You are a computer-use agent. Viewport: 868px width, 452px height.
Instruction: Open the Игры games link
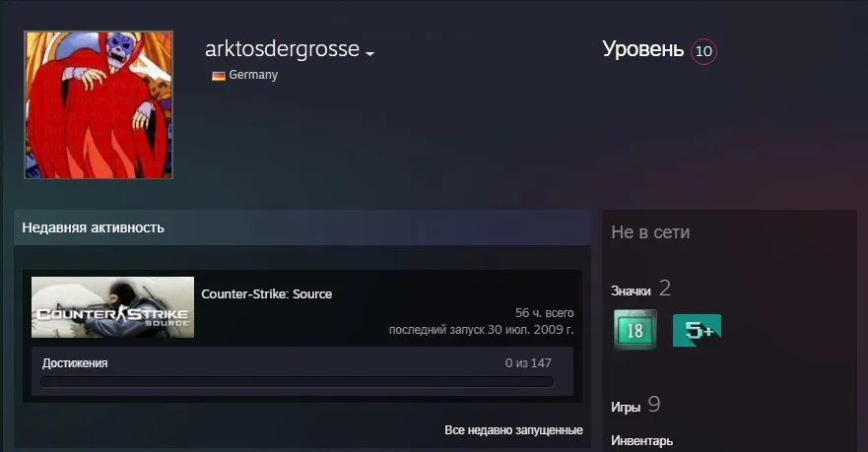(x=626, y=407)
